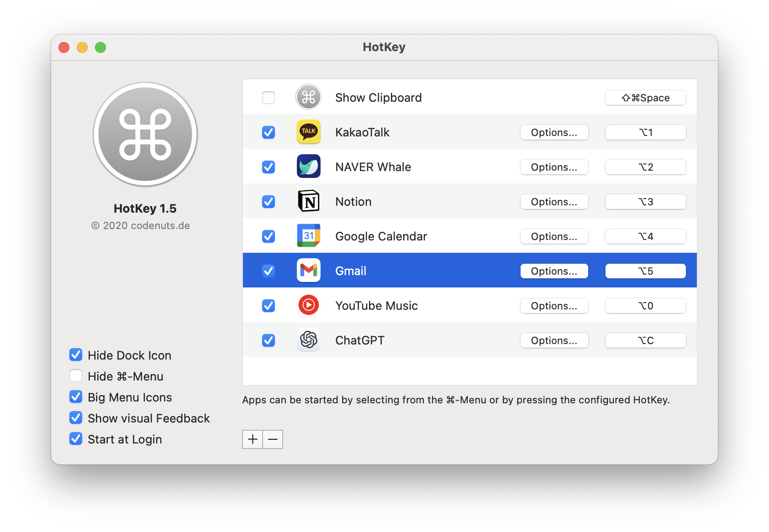Edit the ⇧⌘Space shortcut field
Image resolution: width=769 pixels, height=532 pixels.
646,98
